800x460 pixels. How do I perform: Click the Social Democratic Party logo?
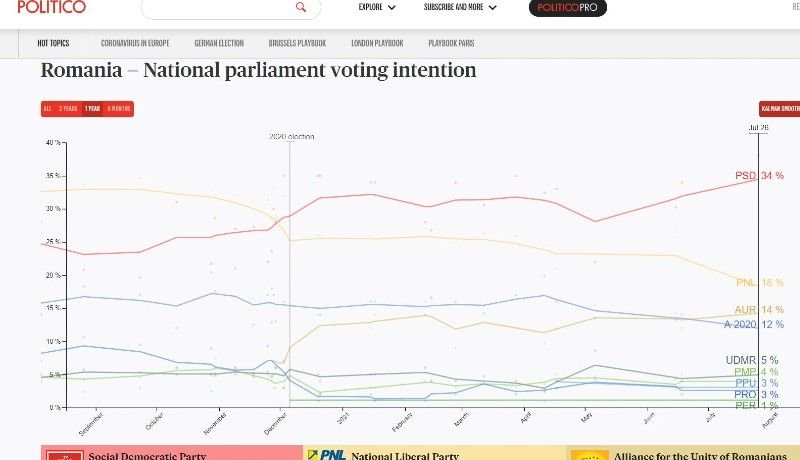click(68, 455)
